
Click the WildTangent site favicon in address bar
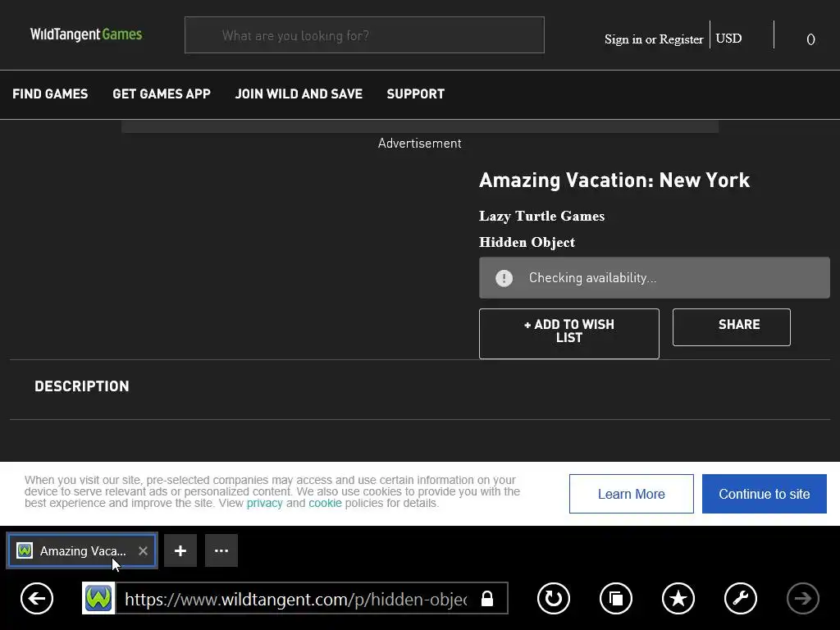(98, 598)
